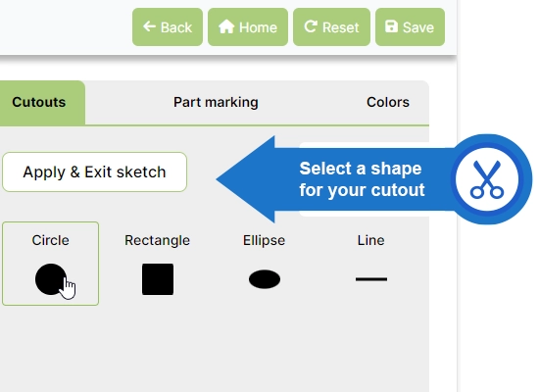Click the Reset text label

pyautogui.click(x=341, y=27)
